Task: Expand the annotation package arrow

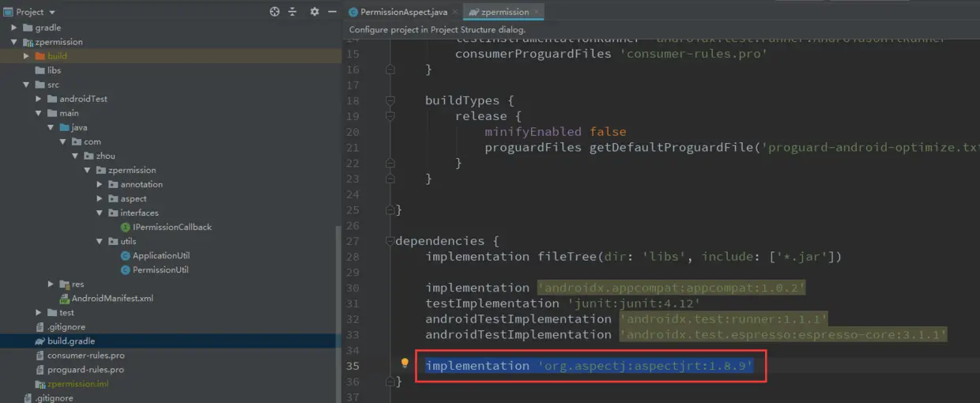Action: click(100, 184)
